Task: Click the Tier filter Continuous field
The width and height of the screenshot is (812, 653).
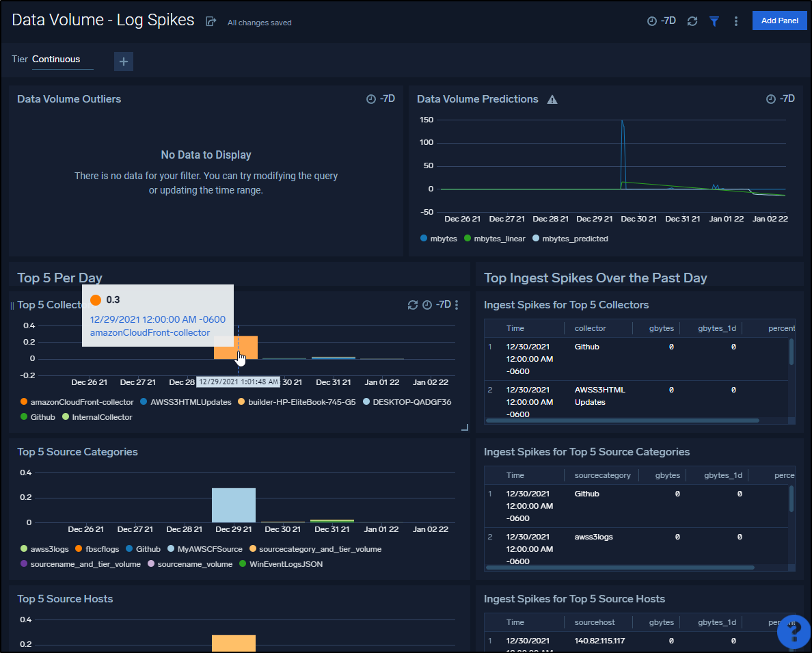Action: [x=63, y=59]
